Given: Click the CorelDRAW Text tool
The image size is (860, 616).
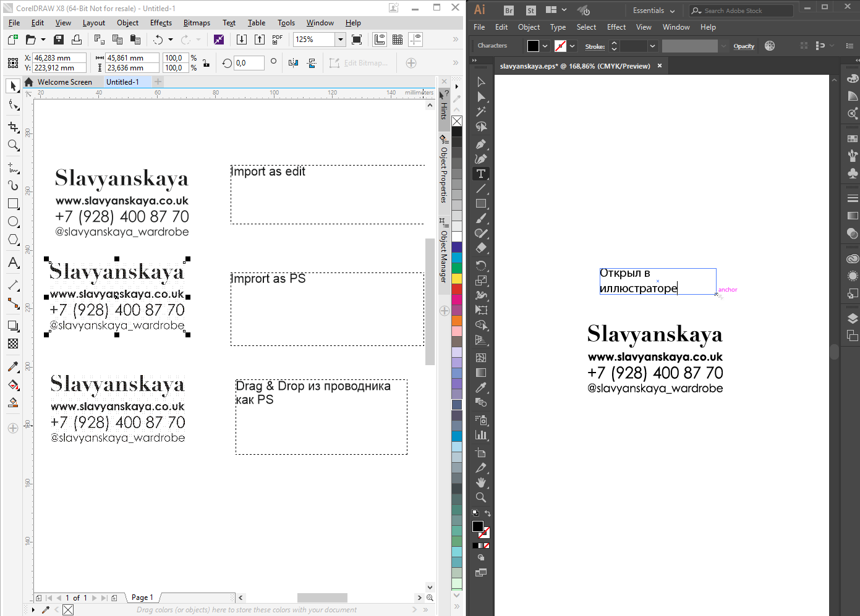Looking at the screenshot, I should (13, 263).
